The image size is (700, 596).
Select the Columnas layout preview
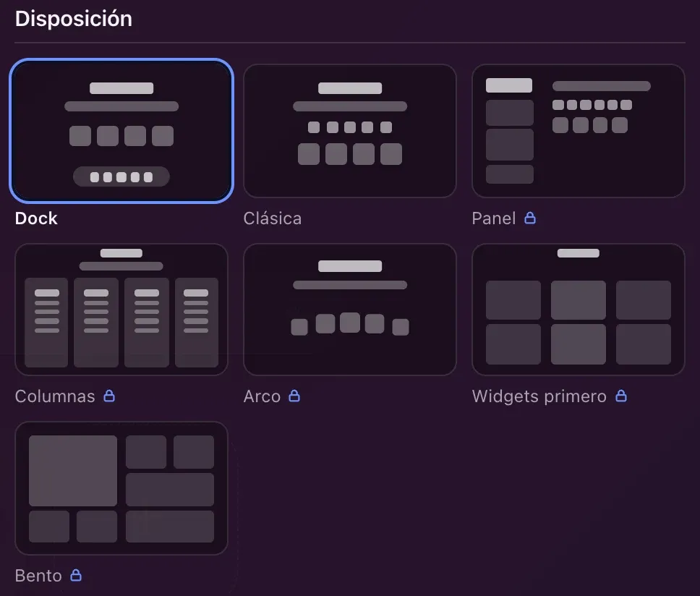click(x=121, y=310)
